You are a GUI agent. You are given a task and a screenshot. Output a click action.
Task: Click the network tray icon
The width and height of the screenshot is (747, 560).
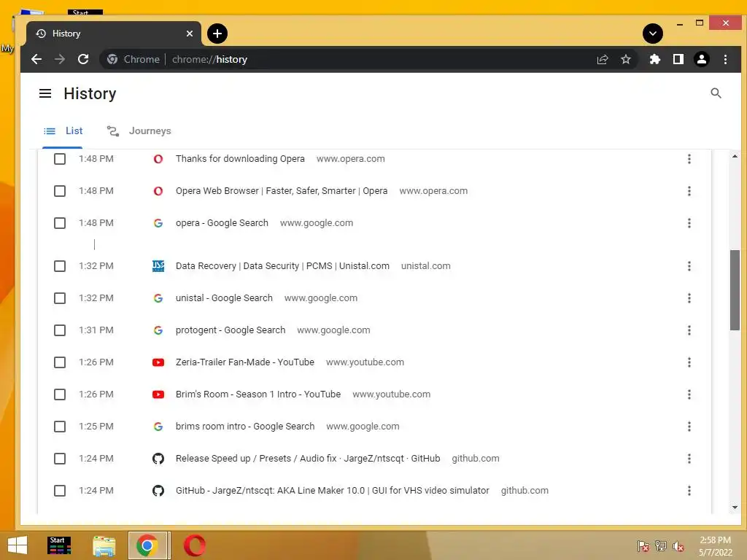[x=660, y=545]
